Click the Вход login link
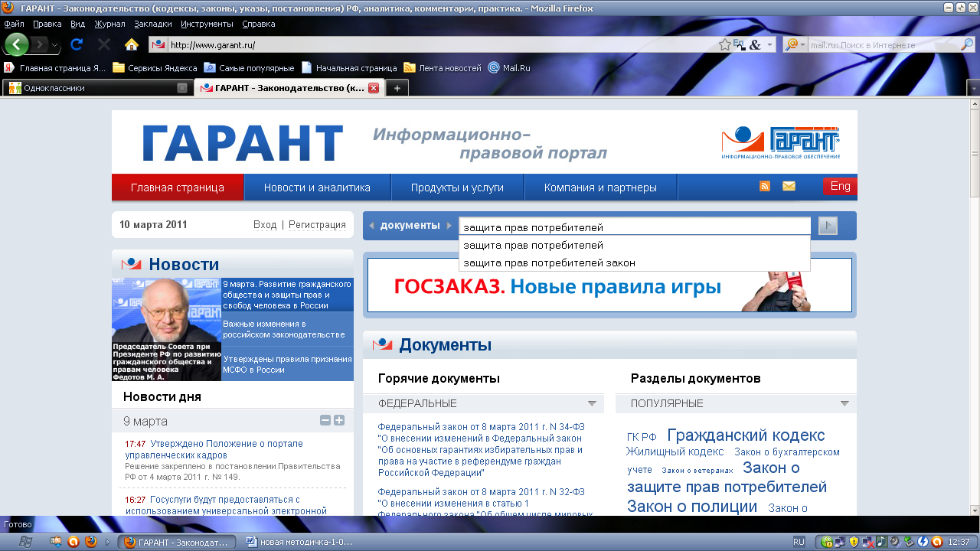Image resolution: width=980 pixels, height=551 pixels. coord(265,225)
